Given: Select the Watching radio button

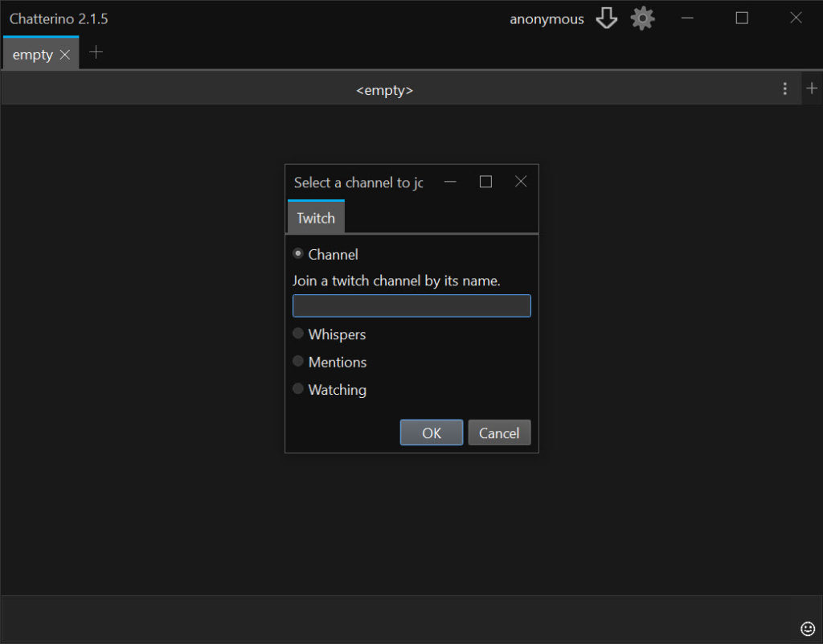Looking at the screenshot, I should tap(297, 389).
